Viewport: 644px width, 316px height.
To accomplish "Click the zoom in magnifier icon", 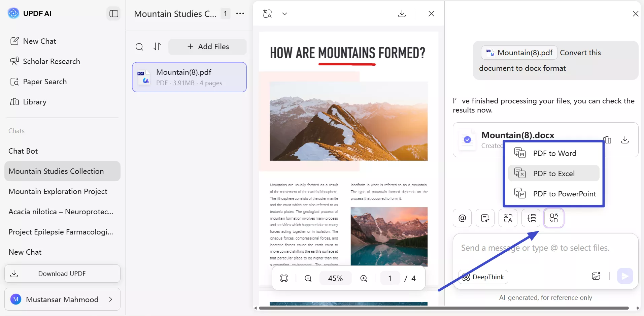I will coord(364,278).
